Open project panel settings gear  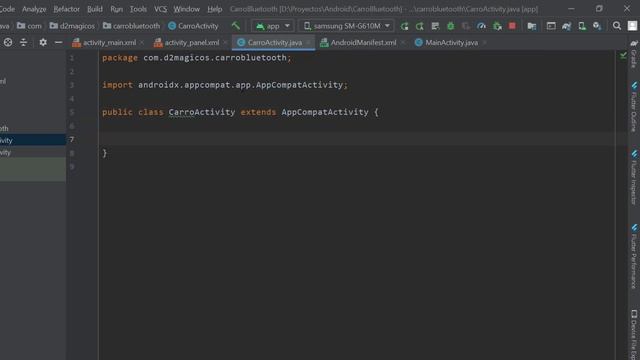tap(43, 42)
